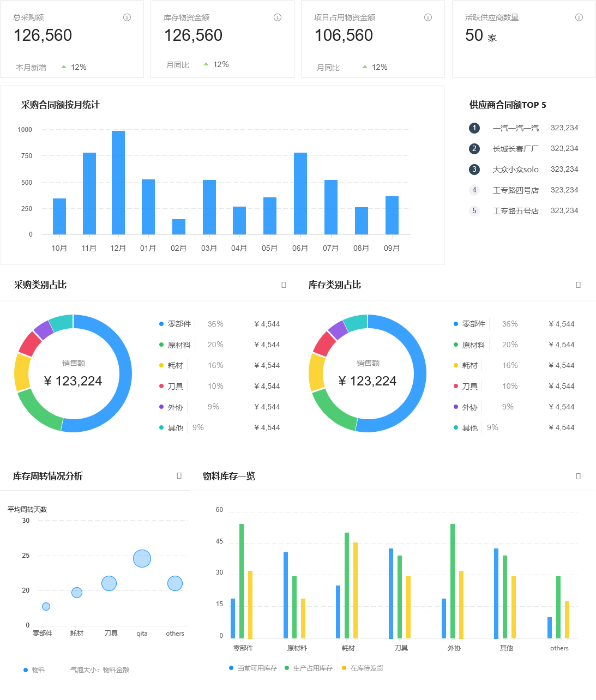The width and height of the screenshot is (596, 700).
Task: Click the yellow segment of 采购类别占比 donut
Action: (22, 373)
